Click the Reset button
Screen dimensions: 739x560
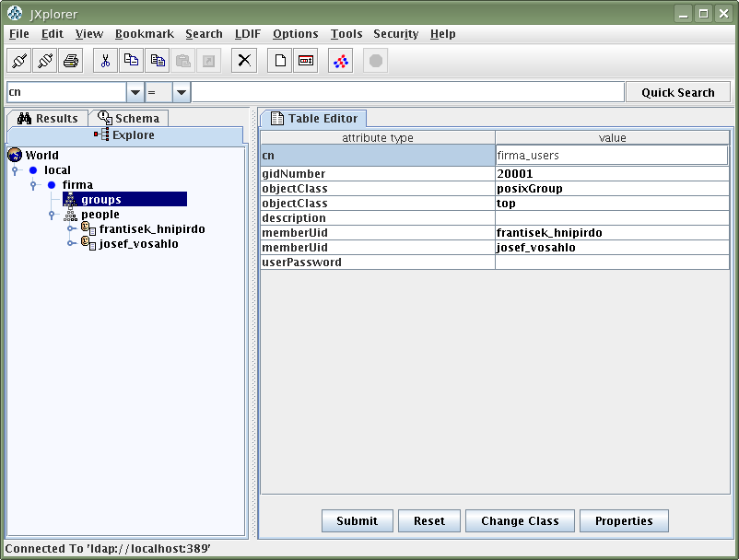[x=429, y=521]
